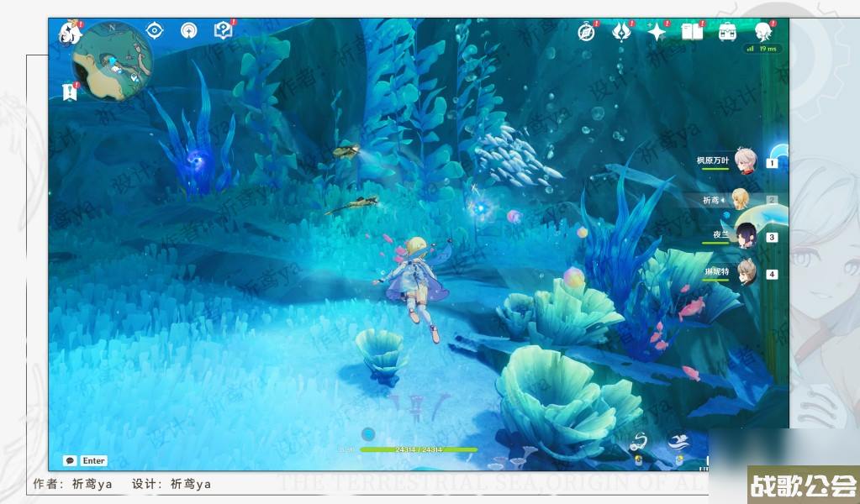Click the green HP bar
Viewport: 860px width, 504px height.
click(418, 449)
